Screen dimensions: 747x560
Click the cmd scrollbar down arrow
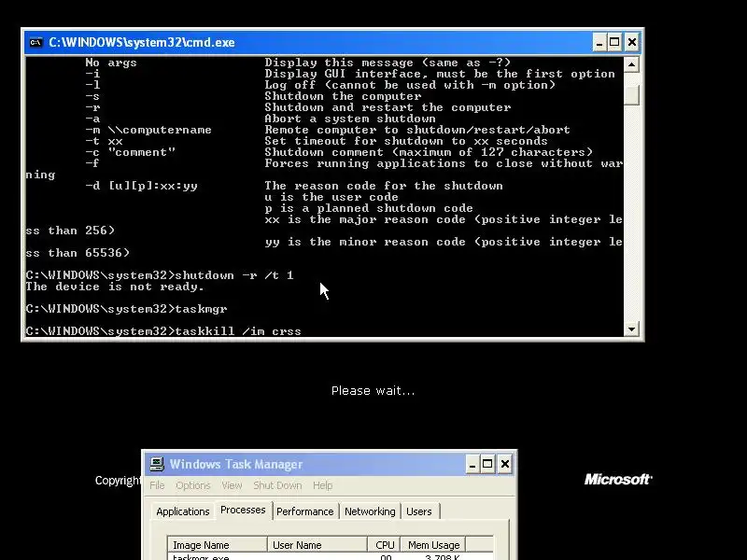(x=631, y=329)
